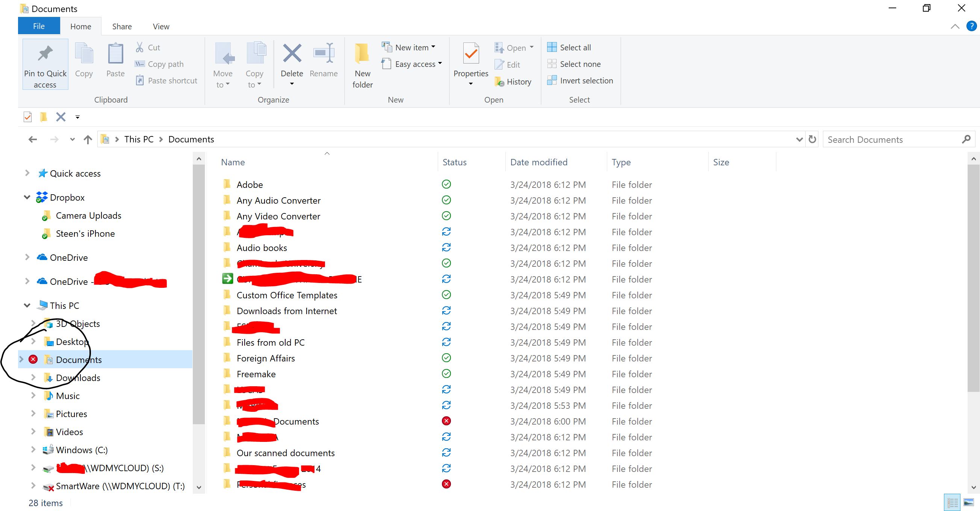Switch to Large icons view in status bar

pyautogui.click(x=969, y=503)
